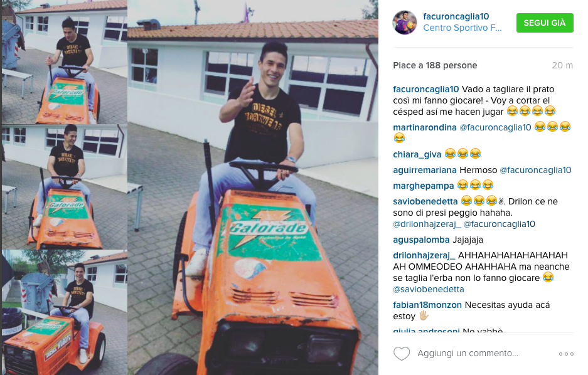
Task: Open chiara_giva's profile
Action: point(417,154)
